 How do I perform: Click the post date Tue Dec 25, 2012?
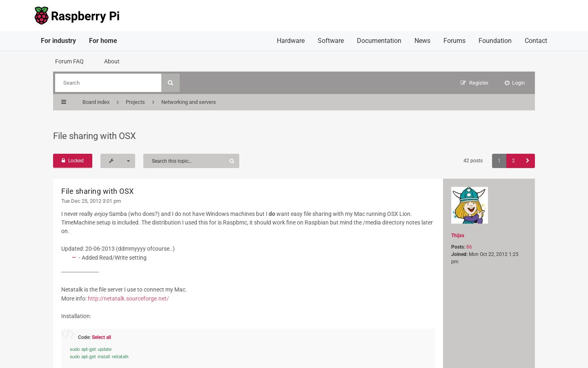[x=91, y=201]
